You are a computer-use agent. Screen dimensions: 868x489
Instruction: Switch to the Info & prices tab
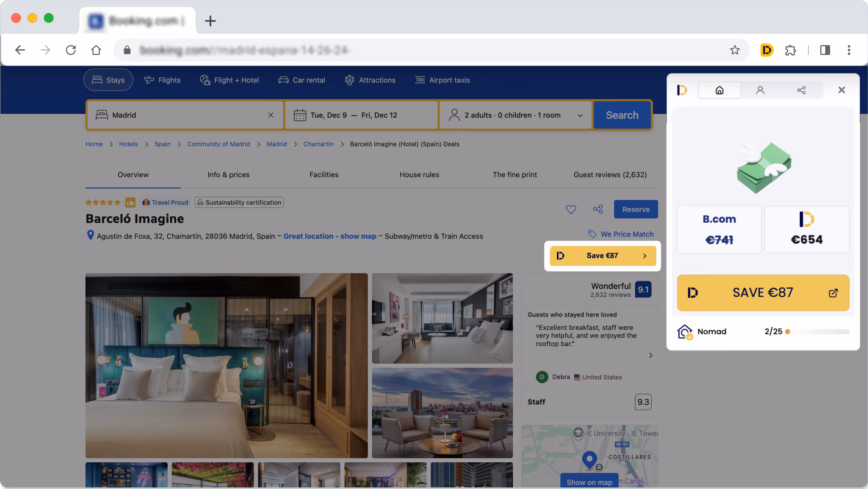point(228,174)
